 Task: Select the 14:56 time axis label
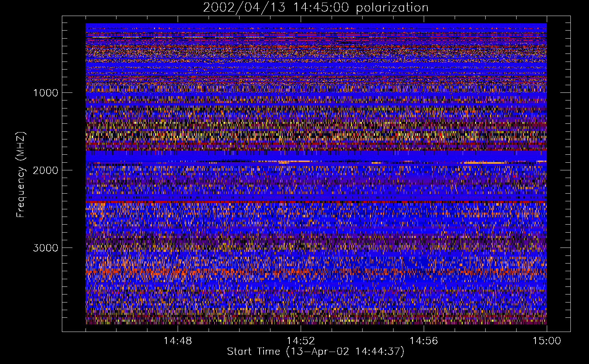click(x=424, y=341)
